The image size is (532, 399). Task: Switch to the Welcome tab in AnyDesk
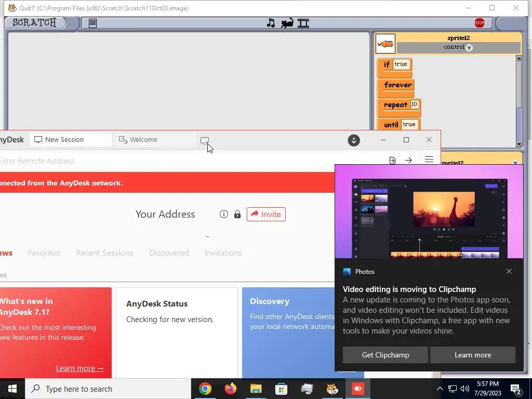tap(155, 139)
